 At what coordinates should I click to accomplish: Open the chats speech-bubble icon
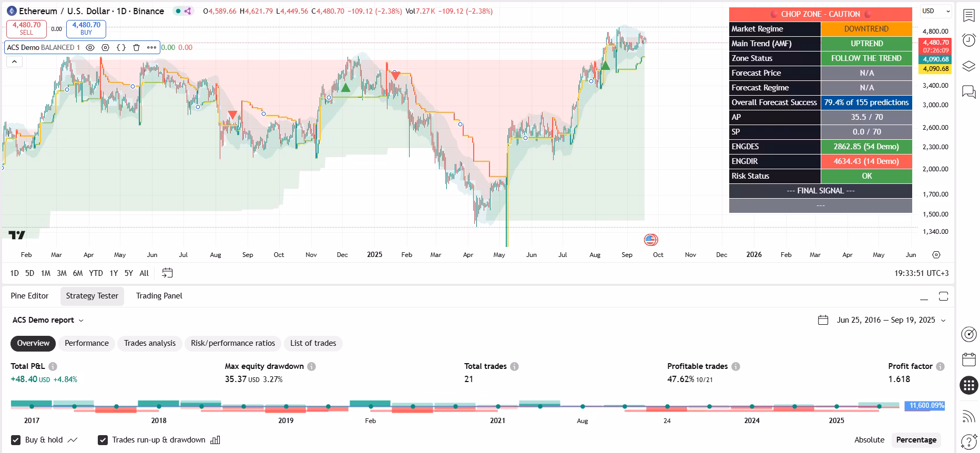pos(968,92)
